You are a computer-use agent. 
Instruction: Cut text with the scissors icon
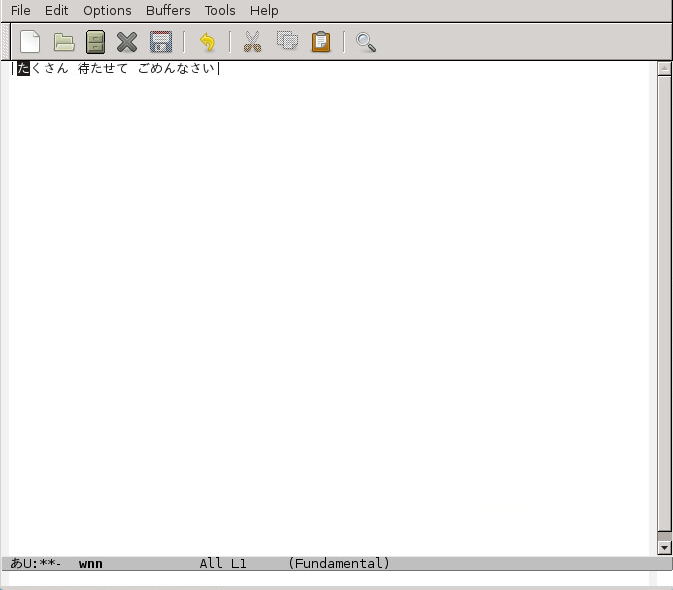[x=252, y=42]
